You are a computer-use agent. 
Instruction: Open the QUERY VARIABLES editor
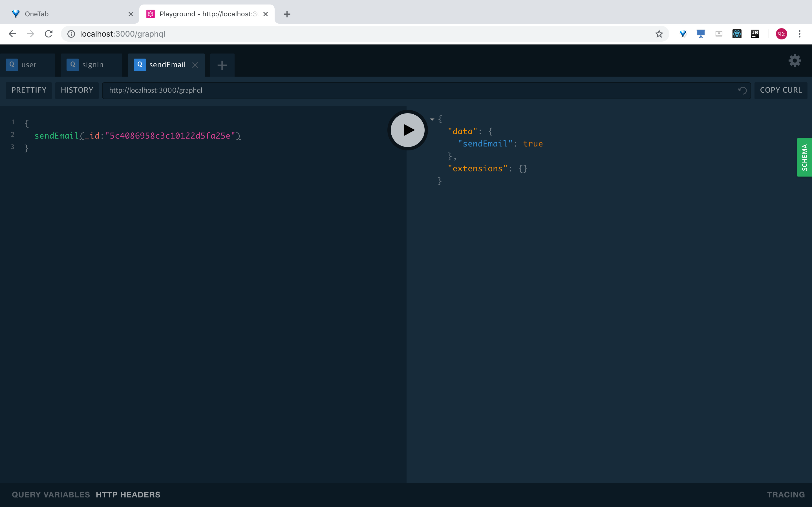point(51,494)
